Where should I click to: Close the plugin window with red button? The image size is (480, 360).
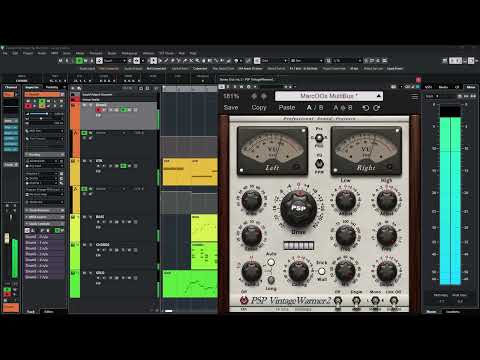click(x=418, y=80)
